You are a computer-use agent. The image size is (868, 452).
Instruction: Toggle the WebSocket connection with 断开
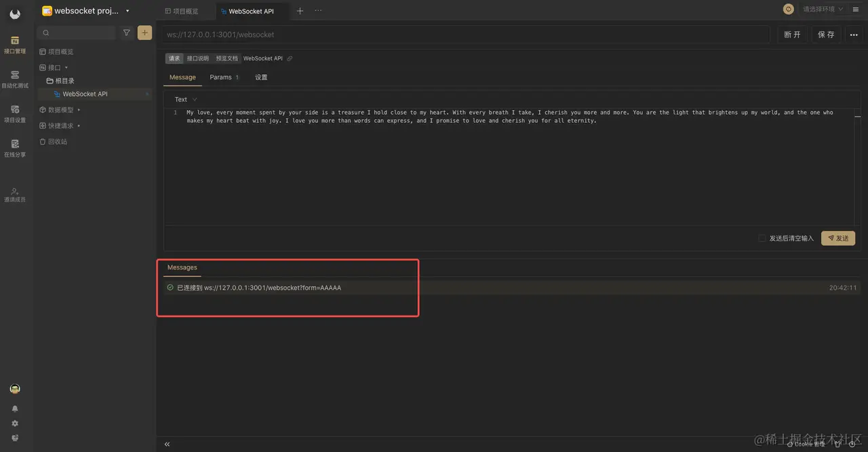[x=792, y=34]
